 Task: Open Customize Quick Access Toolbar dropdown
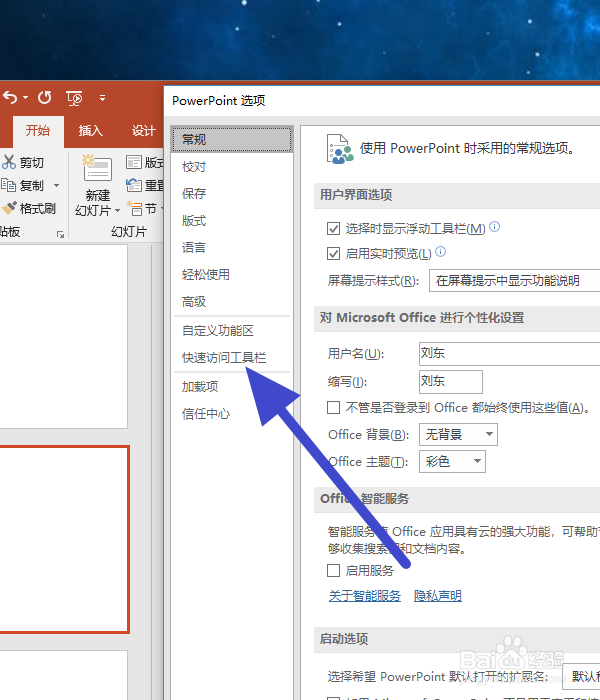click(103, 98)
